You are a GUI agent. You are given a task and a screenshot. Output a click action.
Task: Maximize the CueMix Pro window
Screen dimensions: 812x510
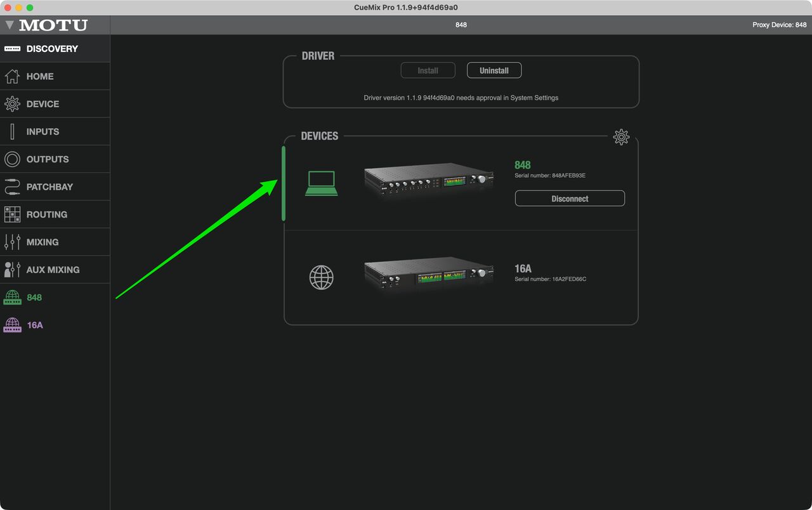click(30, 8)
